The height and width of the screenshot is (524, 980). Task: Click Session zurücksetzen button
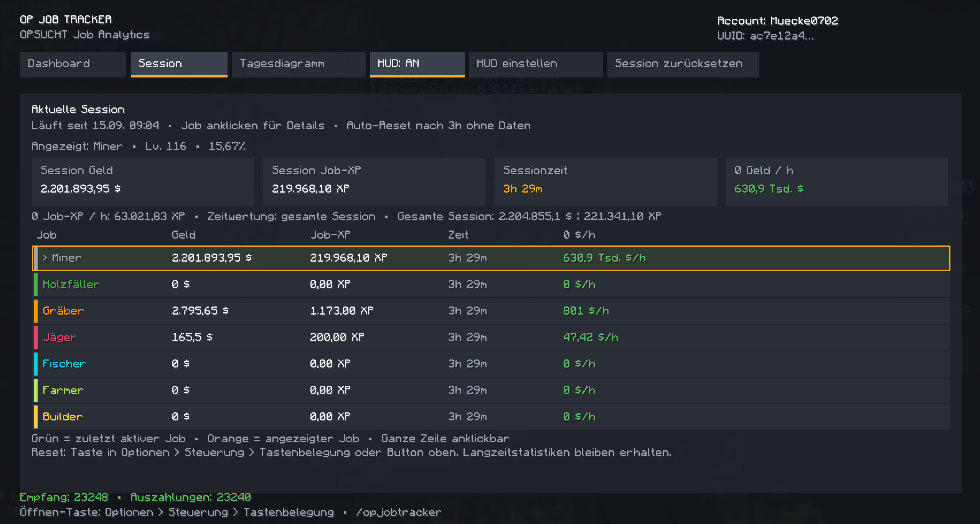tap(683, 64)
